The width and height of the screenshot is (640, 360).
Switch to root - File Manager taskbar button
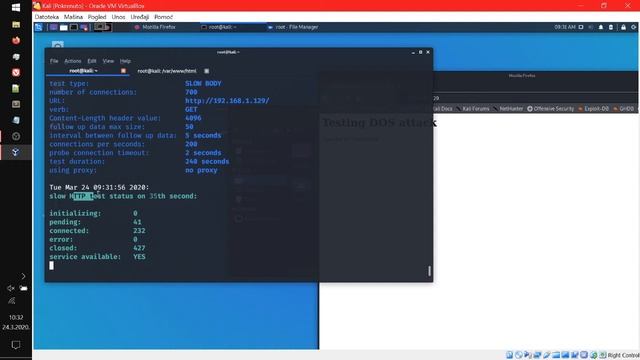[x=293, y=27]
